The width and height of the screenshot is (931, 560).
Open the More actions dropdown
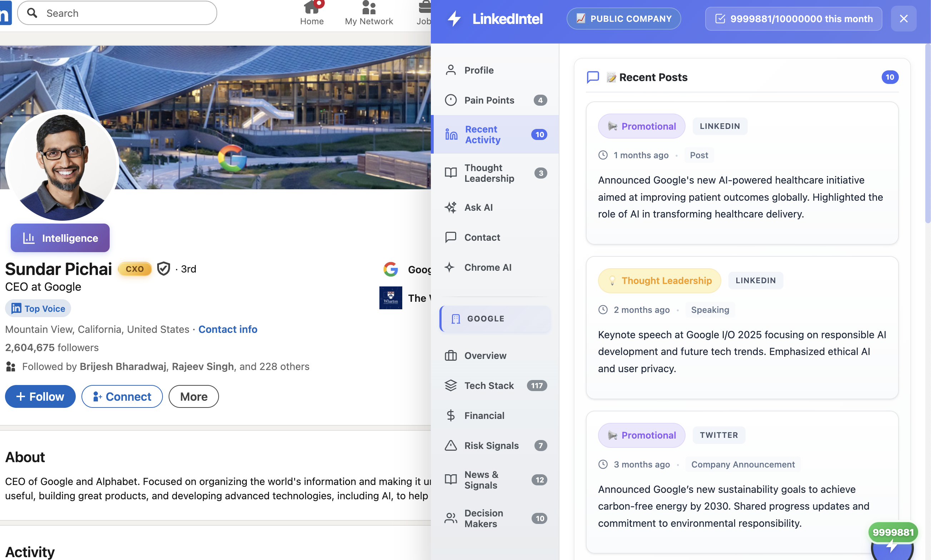point(193,396)
